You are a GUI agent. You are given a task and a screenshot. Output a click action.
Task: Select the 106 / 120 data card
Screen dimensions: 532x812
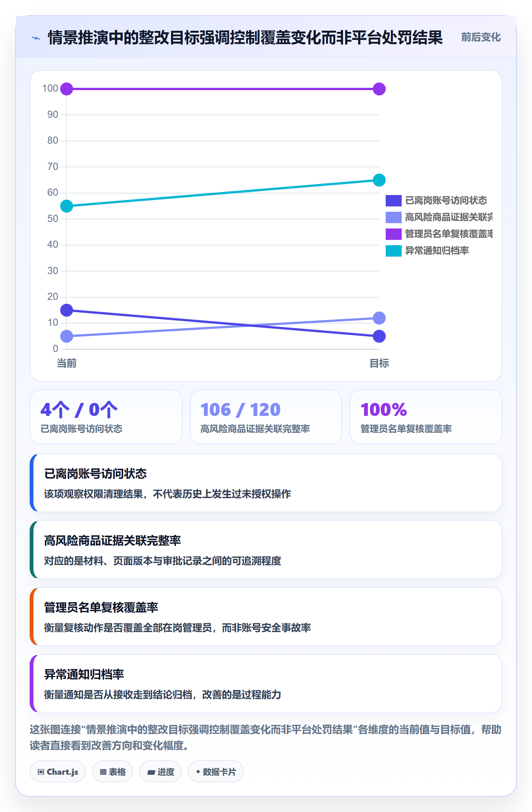pos(266,416)
